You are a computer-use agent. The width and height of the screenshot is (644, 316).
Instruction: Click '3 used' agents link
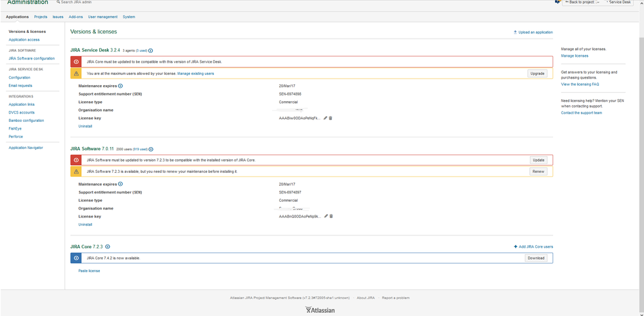(141, 51)
